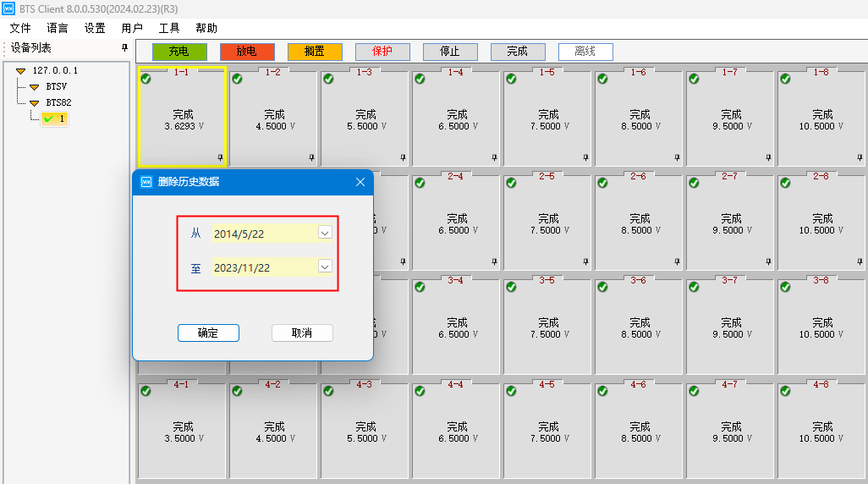
Task: Select channel 3-5 showing 7.5000 V
Action: pos(547,326)
